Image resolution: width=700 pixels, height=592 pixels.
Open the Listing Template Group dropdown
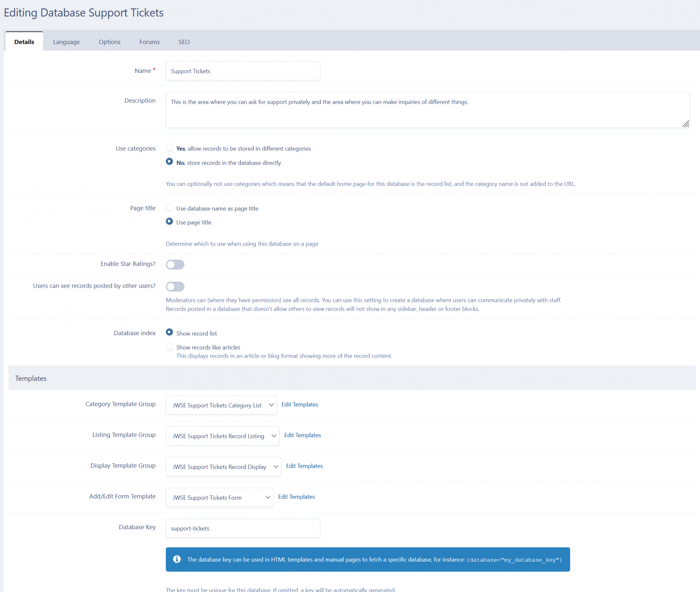pyautogui.click(x=223, y=436)
